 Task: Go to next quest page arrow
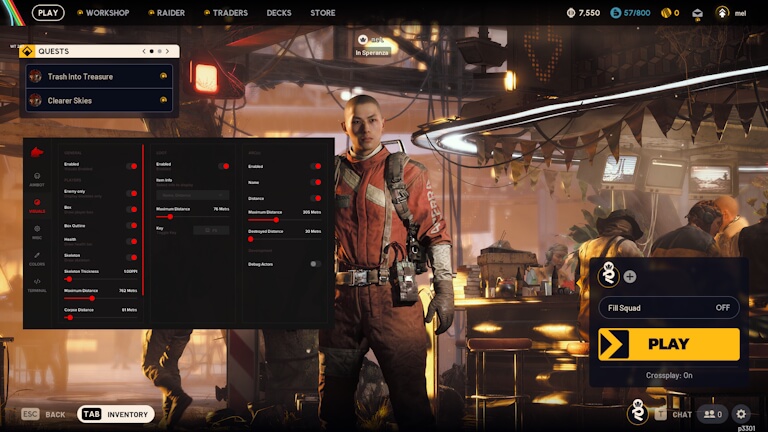171,50
